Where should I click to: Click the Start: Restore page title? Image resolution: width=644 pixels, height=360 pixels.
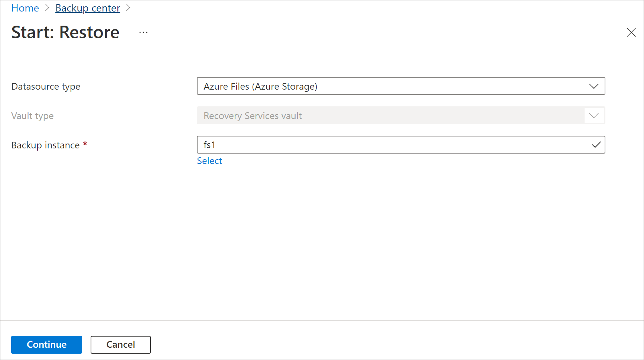[65, 33]
